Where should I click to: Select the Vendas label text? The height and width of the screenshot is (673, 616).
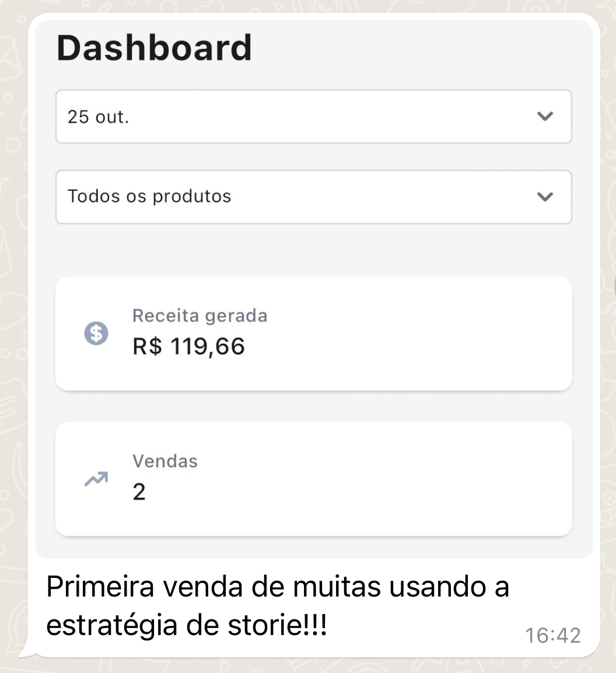(165, 461)
